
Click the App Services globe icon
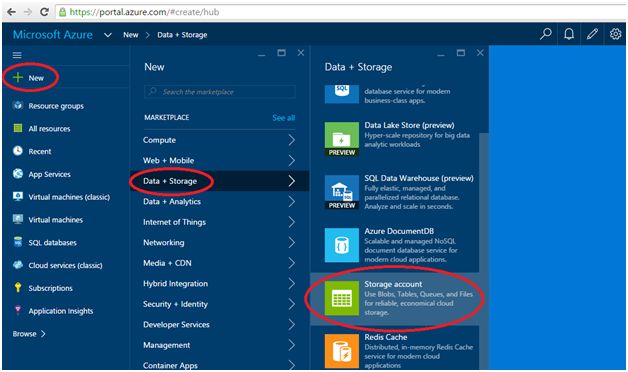18,174
